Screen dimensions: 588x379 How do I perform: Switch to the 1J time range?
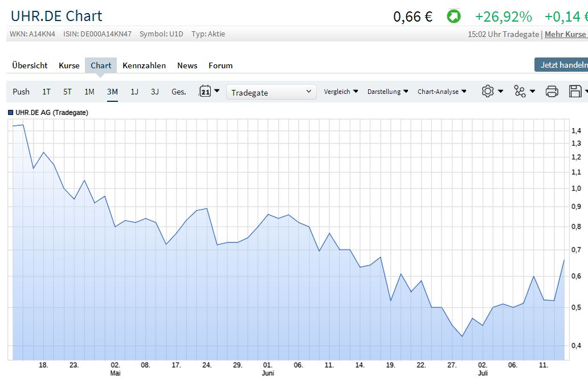134,92
